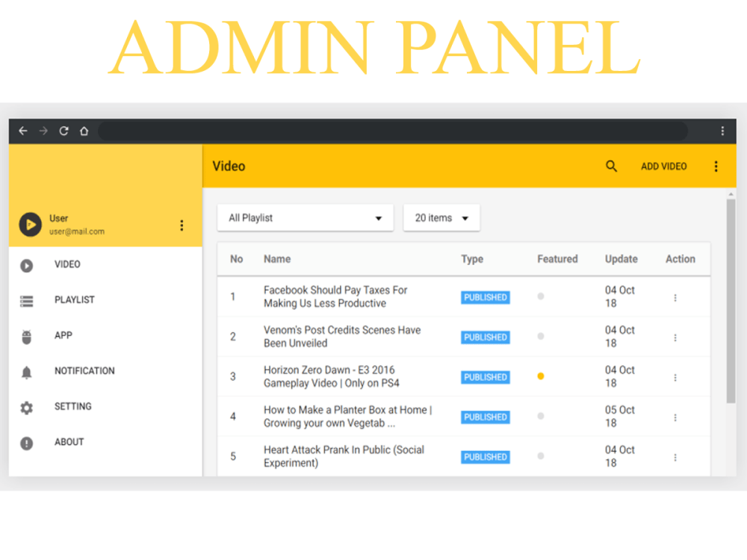Open the user account three-dot menu
747x560 pixels.
(x=182, y=225)
